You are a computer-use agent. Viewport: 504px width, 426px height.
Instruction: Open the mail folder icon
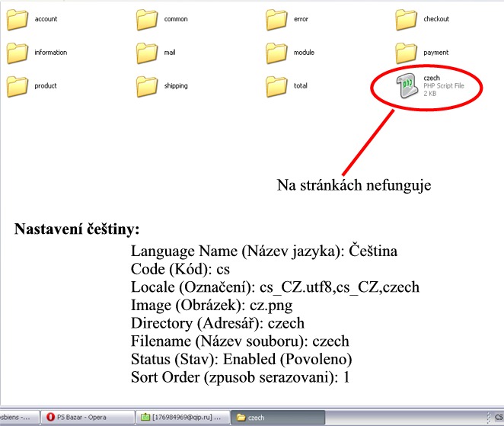point(147,53)
